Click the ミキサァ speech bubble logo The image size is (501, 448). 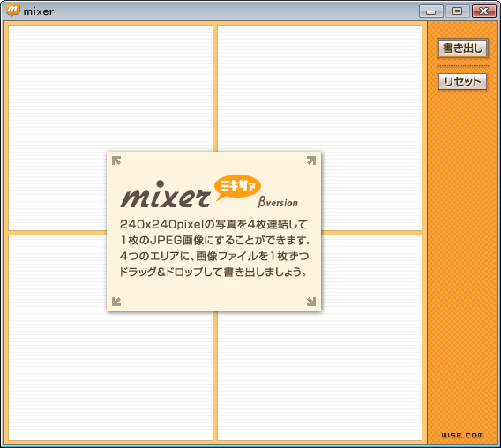click(x=237, y=188)
